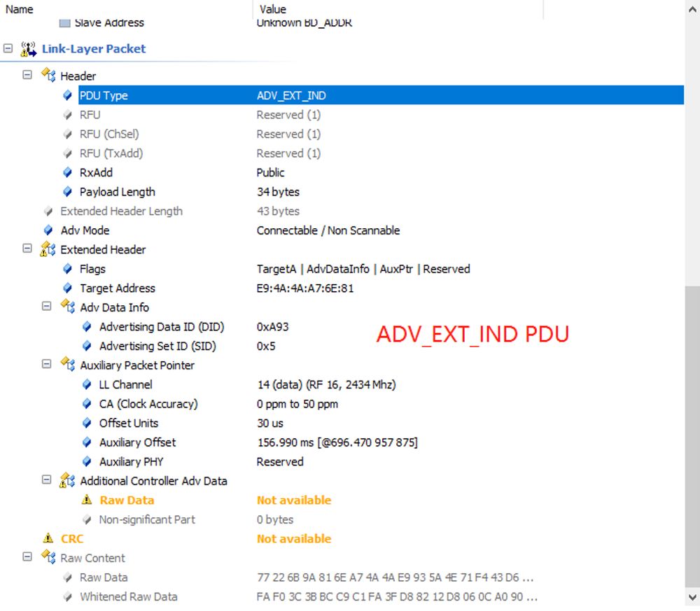
Task: Click the Name column header
Action: (x=20, y=9)
